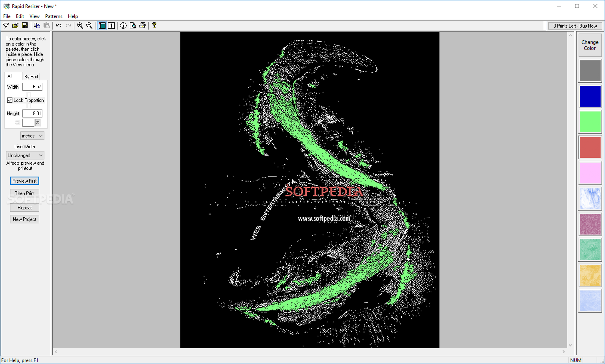Screen dimensions: 605x364
Task: Click the paste clipboard icon
Action: click(46, 26)
